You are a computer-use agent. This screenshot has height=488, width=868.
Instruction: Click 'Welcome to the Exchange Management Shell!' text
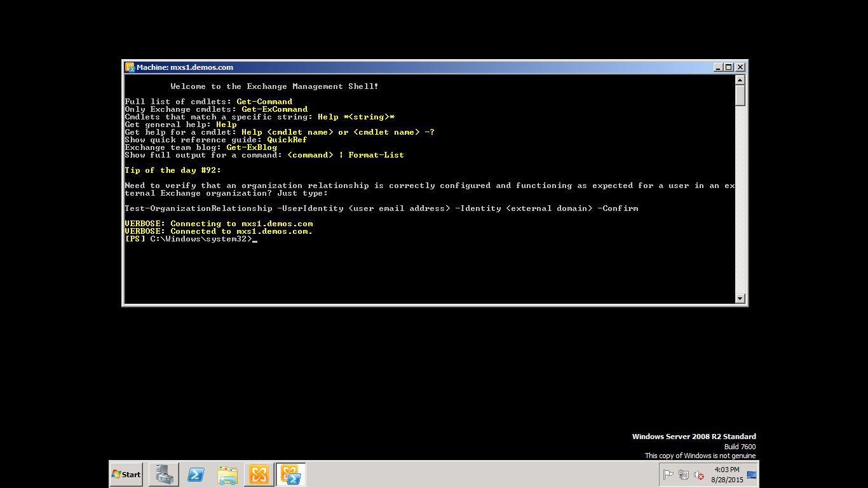275,86
